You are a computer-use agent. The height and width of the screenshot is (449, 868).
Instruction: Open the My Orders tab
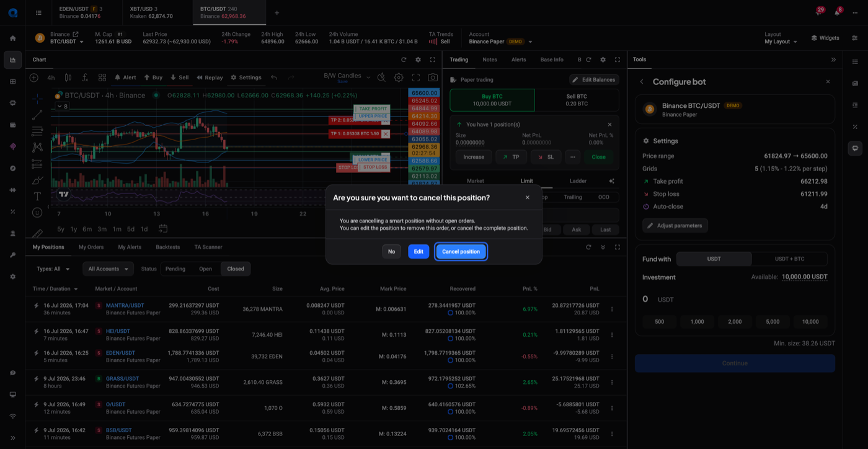91,247
